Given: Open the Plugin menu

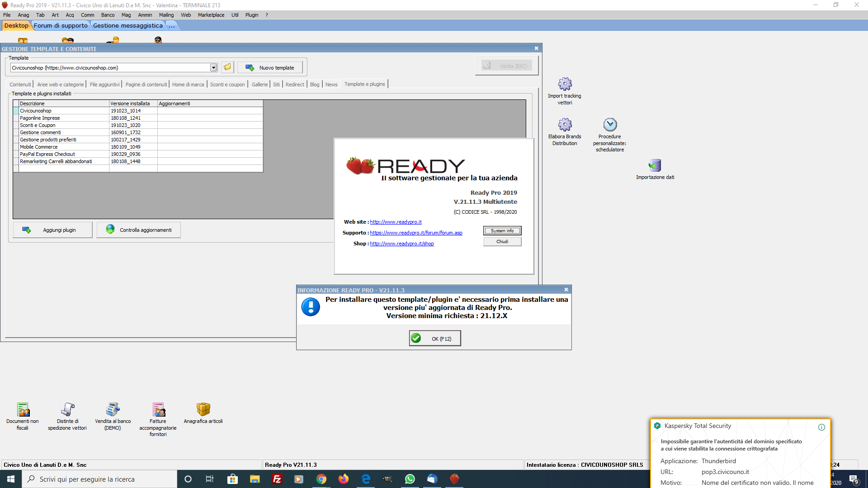Looking at the screenshot, I should (x=252, y=15).
